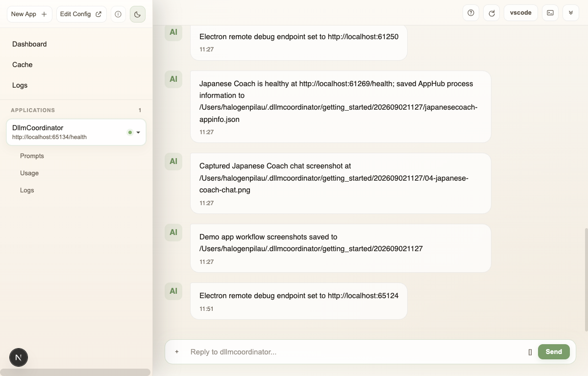The image size is (588, 376).
Task: Click the refresh icon in top bar
Action: [x=491, y=13]
